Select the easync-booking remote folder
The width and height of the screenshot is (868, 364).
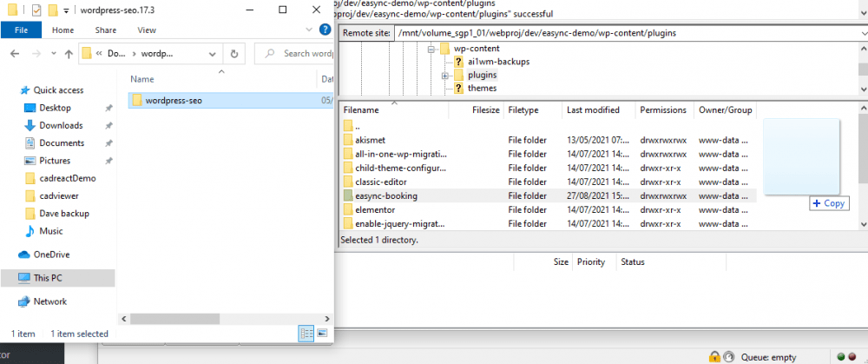pyautogui.click(x=385, y=196)
